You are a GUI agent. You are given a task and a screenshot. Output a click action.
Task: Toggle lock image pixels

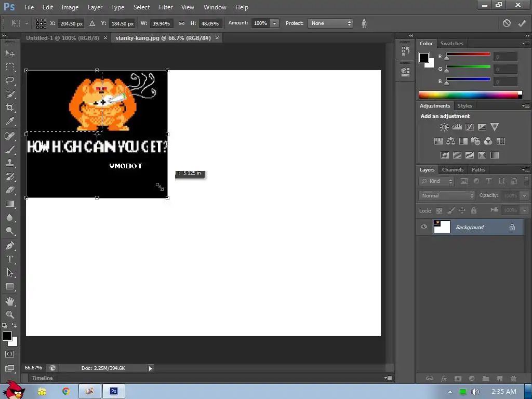point(450,211)
